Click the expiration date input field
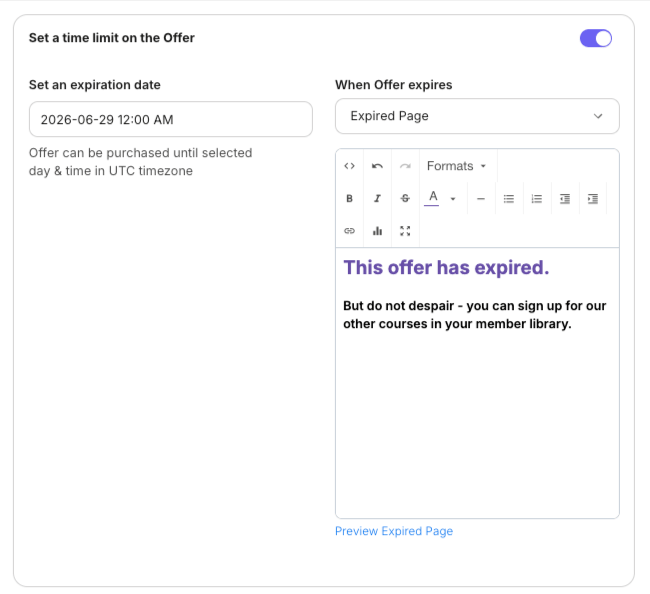Screen dimensions: 650x594 (170, 119)
